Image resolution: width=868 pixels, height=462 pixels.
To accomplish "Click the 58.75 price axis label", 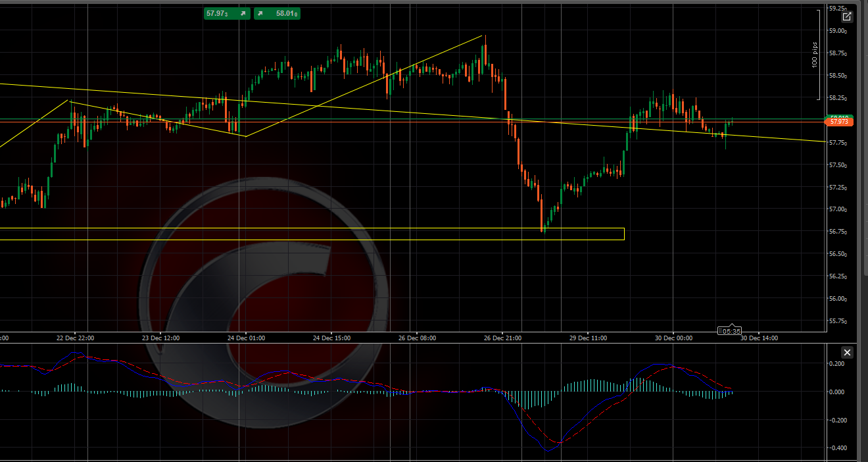I will (838, 53).
